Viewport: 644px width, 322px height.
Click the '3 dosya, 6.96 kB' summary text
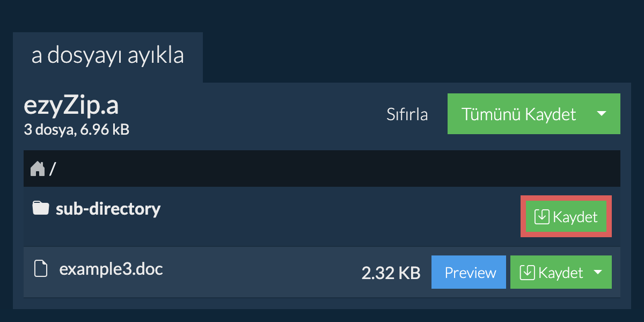(x=76, y=130)
